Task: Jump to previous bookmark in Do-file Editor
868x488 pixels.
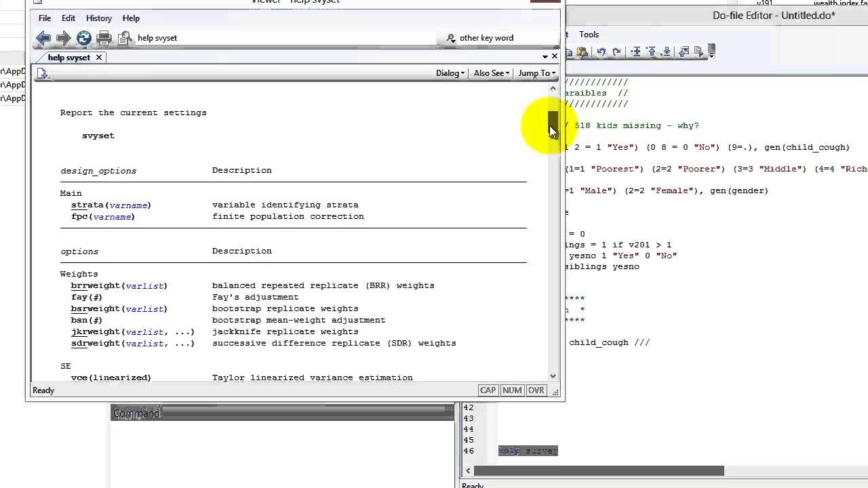Action: click(x=652, y=52)
